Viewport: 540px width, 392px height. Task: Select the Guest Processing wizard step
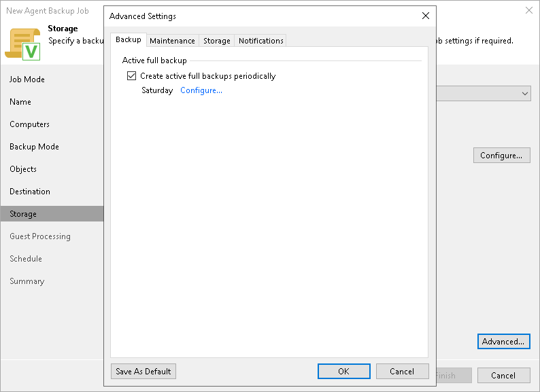[40, 236]
